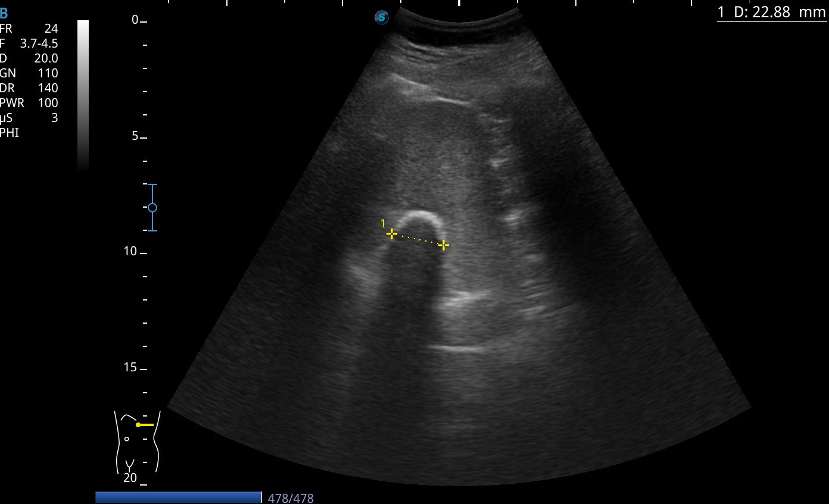The image size is (829, 504).
Task: Click the abdomen body marker pictogram
Action: (x=137, y=442)
